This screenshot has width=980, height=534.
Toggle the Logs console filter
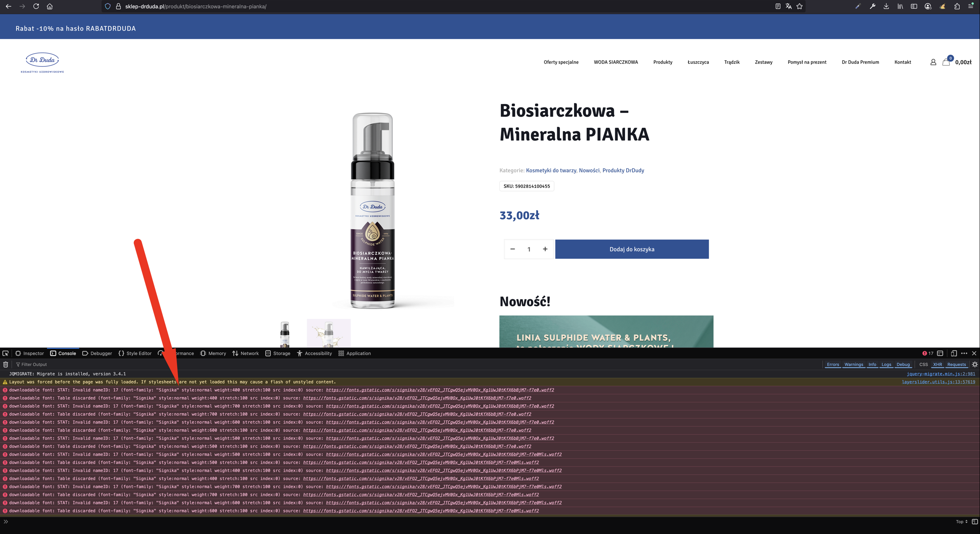[x=886, y=364]
